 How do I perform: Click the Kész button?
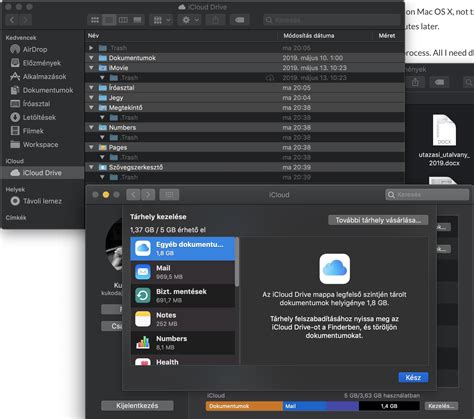pyautogui.click(x=413, y=378)
